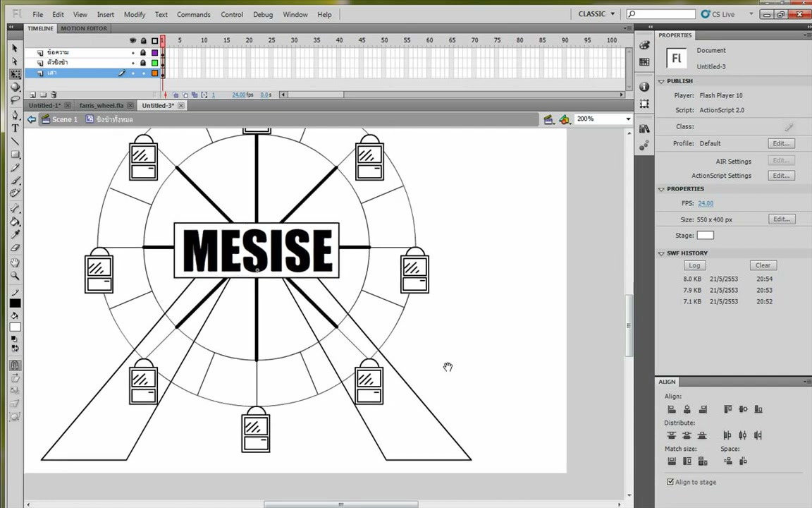Screen dimensions: 812x508
Task: Select the Rectangle tool
Action: coord(15,155)
